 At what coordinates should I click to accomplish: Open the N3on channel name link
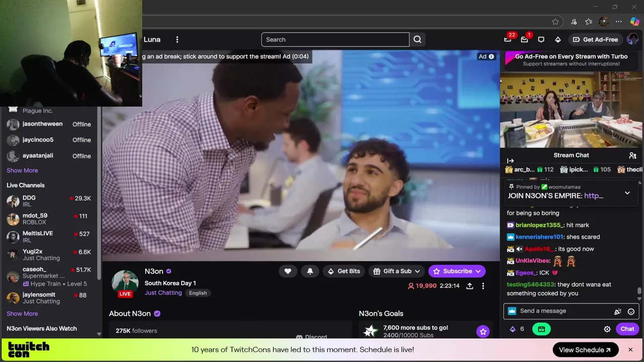pos(154,271)
